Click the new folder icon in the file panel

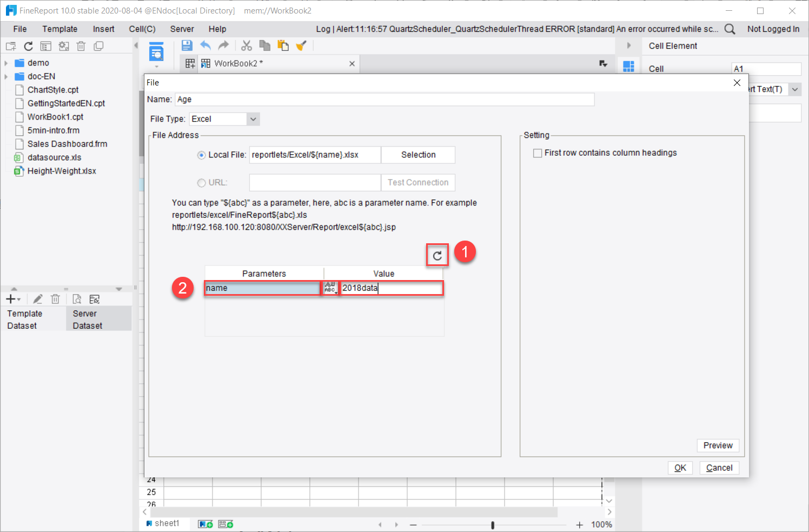pyautogui.click(x=11, y=46)
